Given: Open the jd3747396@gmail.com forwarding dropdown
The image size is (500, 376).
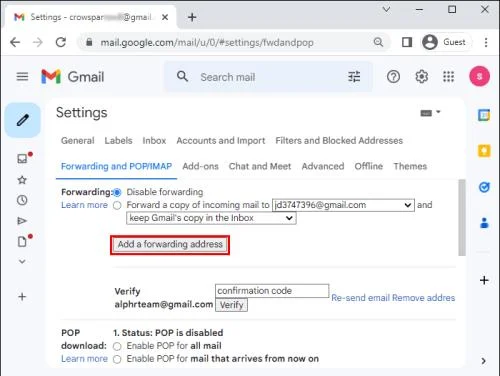Looking at the screenshot, I should coord(343,205).
